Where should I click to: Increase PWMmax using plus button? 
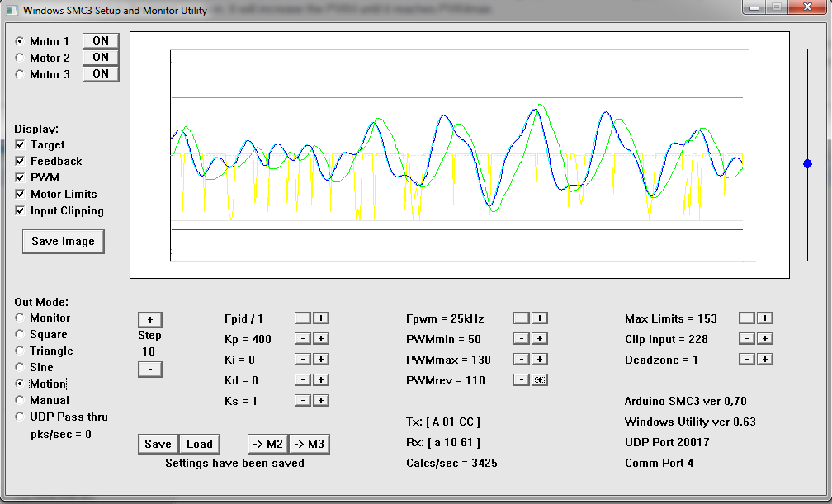pos(539,360)
